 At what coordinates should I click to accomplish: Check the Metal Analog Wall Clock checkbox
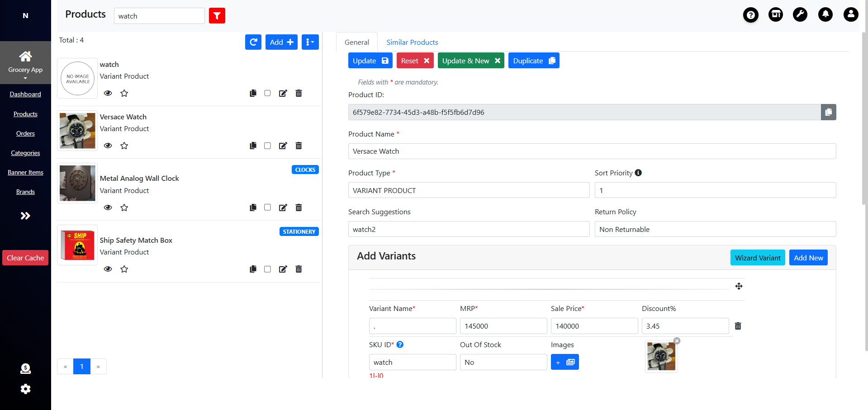(x=267, y=207)
